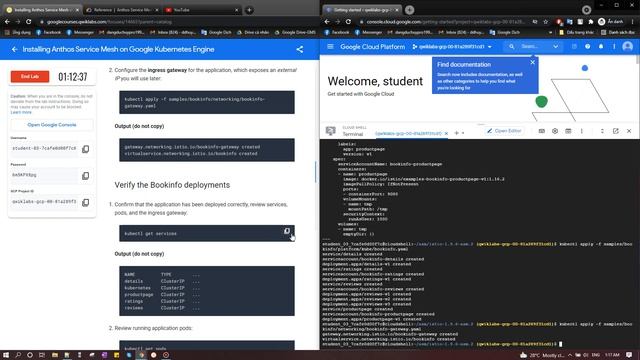
Task: Open the right Chrome window's three-dot menu
Action: 633,22
